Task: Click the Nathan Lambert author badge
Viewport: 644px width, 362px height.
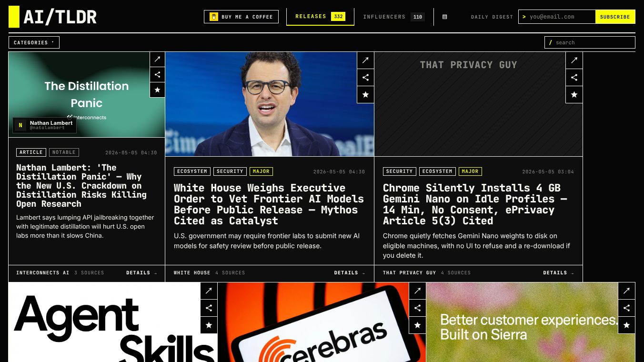Action: [x=45, y=125]
